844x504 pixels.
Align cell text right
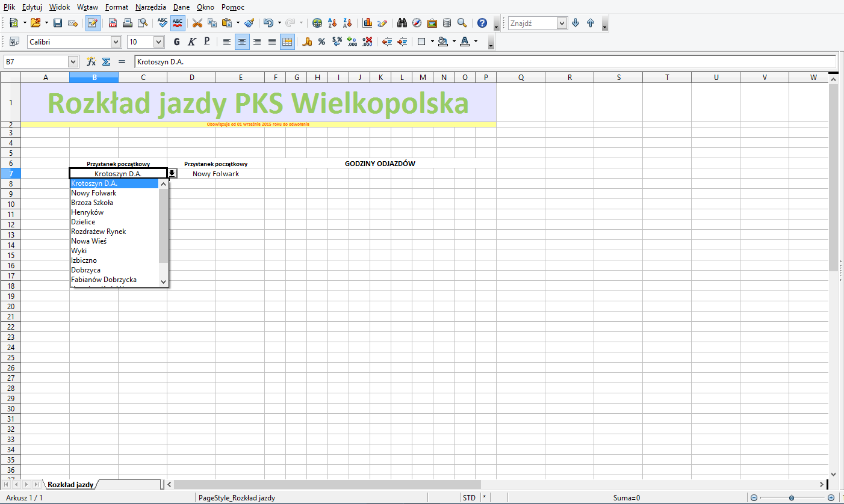[257, 41]
